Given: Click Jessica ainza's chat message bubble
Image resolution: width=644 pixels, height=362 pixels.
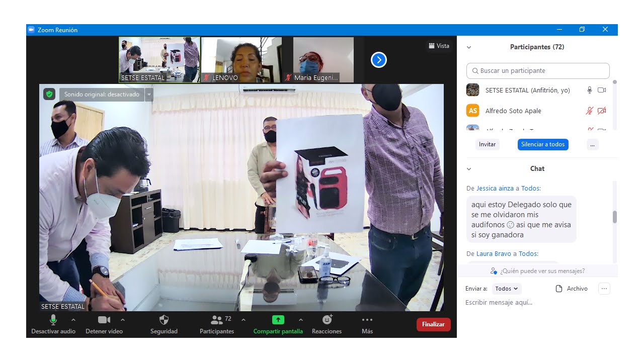Looking at the screenshot, I should [x=521, y=220].
